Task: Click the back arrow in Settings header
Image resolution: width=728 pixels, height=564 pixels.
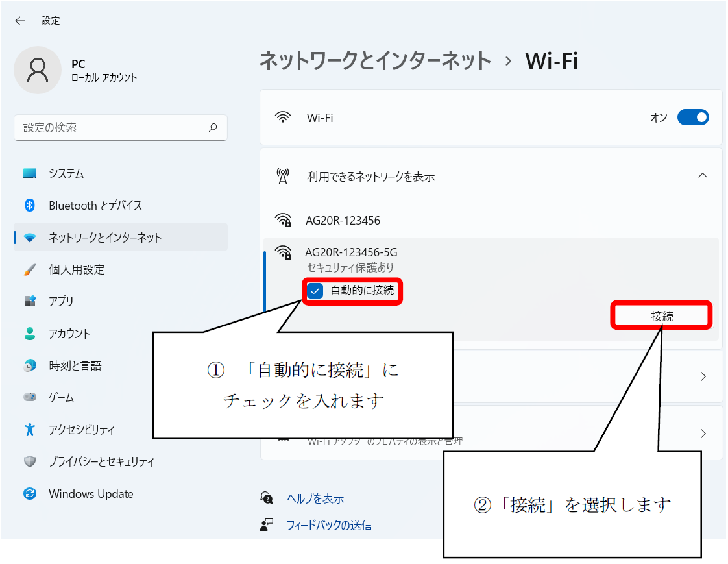Action: 20,21
